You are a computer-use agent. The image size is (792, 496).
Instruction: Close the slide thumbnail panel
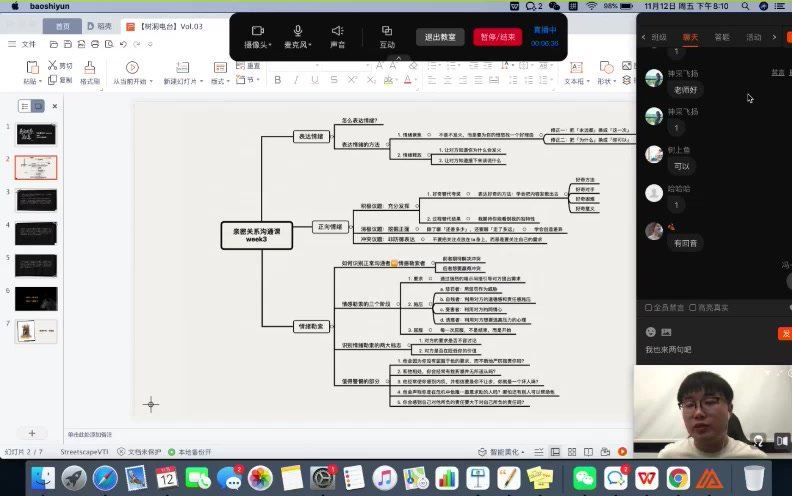(x=55, y=106)
